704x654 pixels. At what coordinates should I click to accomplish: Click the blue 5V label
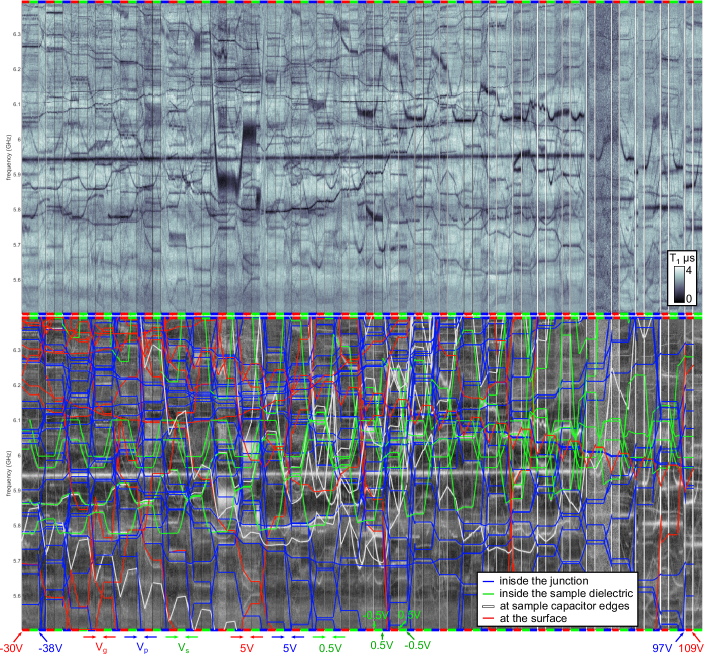[x=290, y=648]
